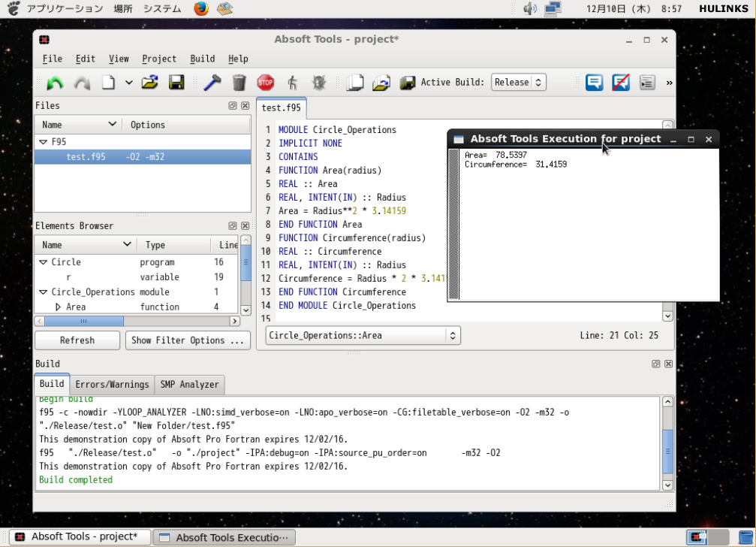Click the Elements Browser Name column header
756x547 pixels.
86,244
